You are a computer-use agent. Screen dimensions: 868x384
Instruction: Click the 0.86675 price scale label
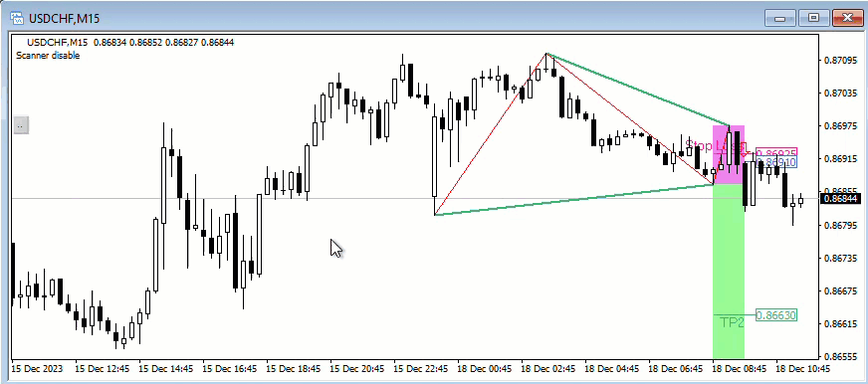tap(841, 291)
